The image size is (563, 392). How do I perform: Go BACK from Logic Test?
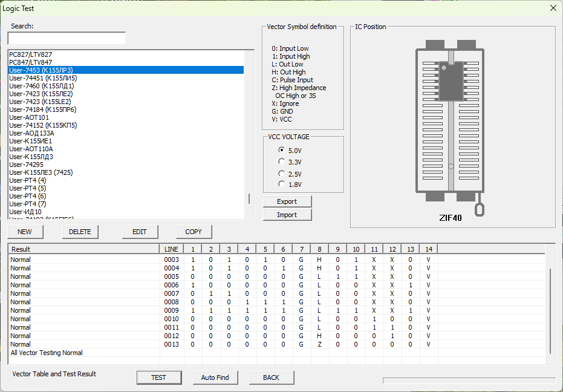(271, 377)
